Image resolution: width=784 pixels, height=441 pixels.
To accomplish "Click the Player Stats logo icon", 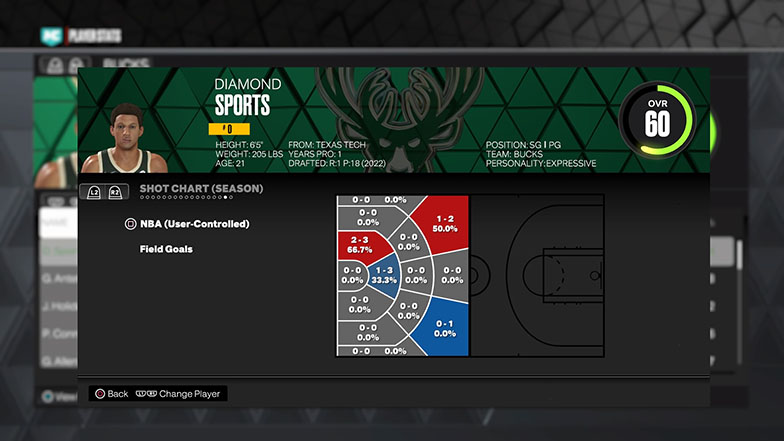I will pos(52,36).
